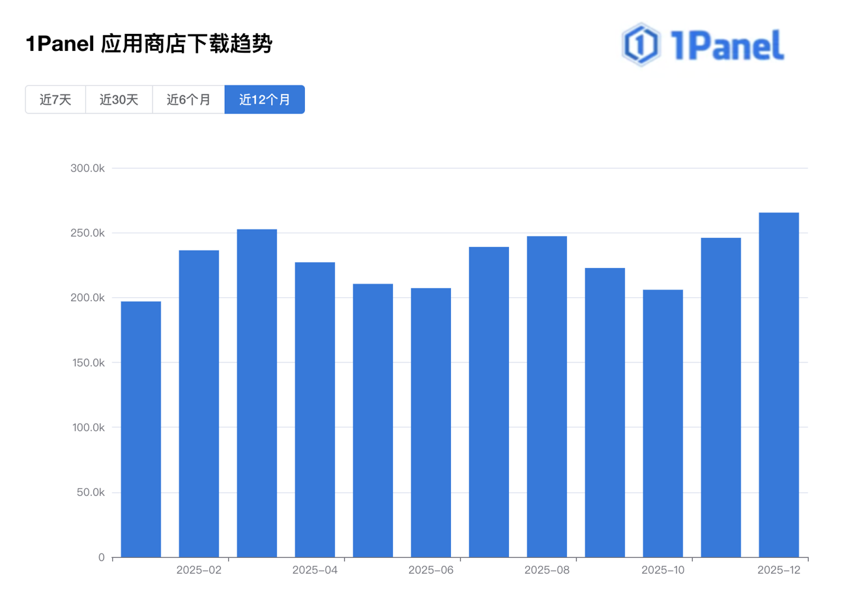The width and height of the screenshot is (868, 614).
Task: Switch to the 近6个月 view
Action: [188, 99]
